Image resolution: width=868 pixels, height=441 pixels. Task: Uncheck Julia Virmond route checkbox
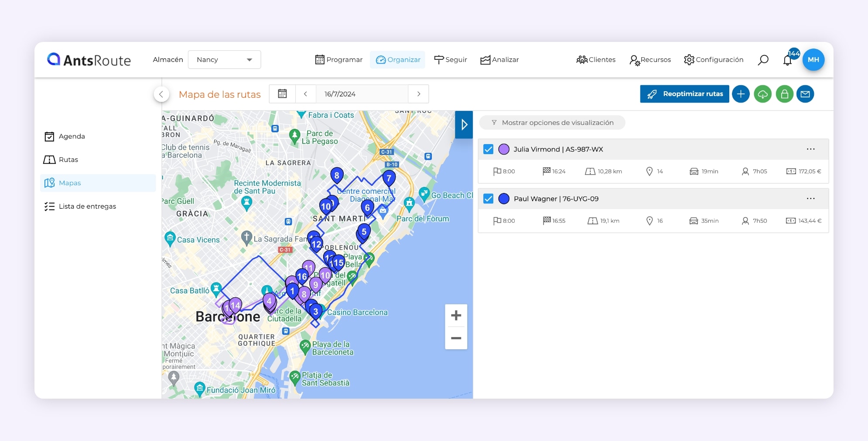pos(488,149)
